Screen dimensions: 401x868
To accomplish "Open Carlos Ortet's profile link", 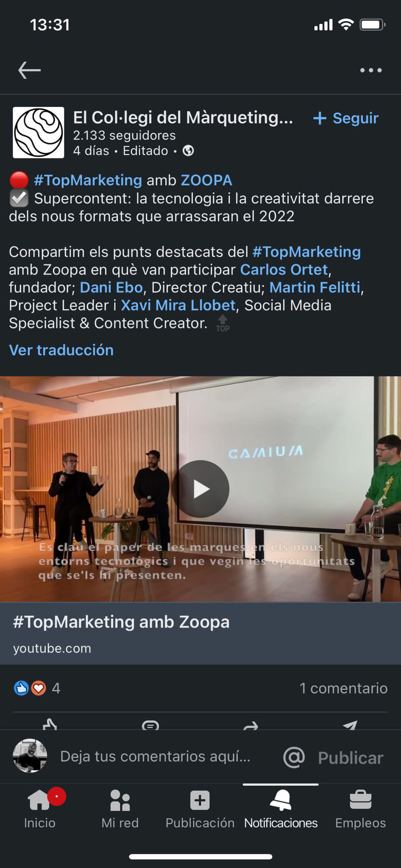I will click(x=284, y=270).
